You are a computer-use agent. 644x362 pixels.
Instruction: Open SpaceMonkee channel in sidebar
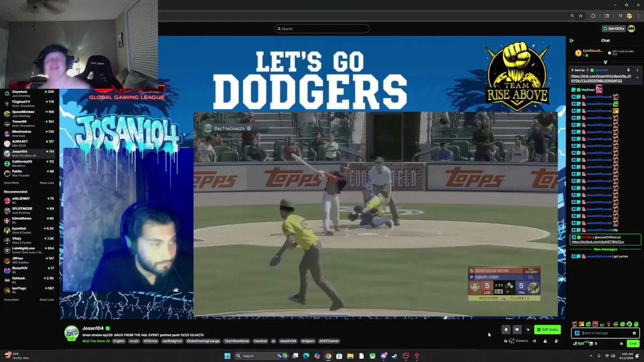point(29,114)
